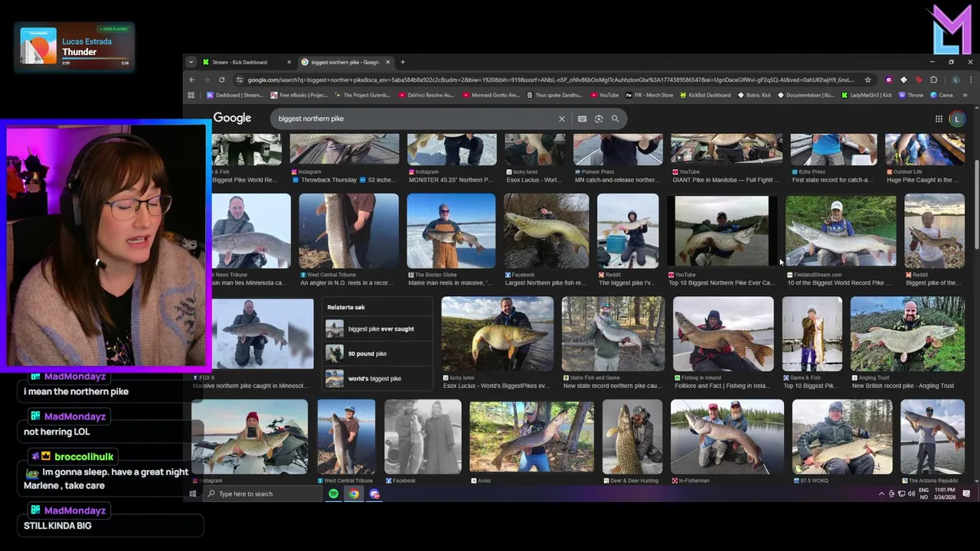This screenshot has height=551, width=980.
Task: Select related search 'world's biggest pike'
Action: 378,378
